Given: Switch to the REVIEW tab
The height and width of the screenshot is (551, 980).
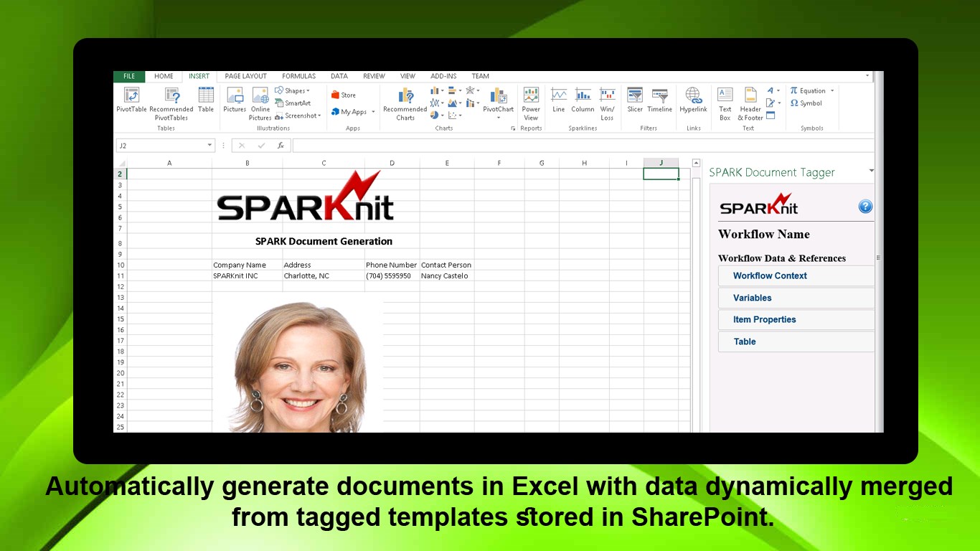Looking at the screenshot, I should click(x=374, y=76).
